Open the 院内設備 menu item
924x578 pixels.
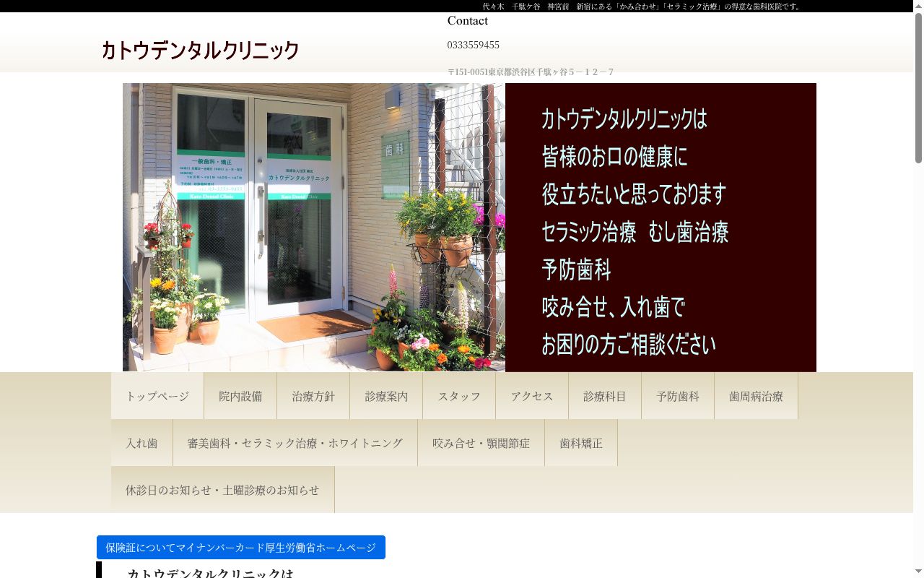(x=240, y=396)
